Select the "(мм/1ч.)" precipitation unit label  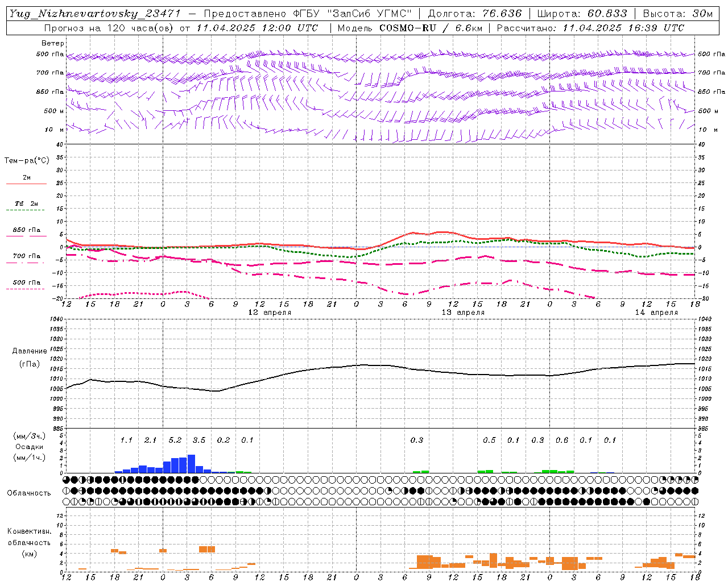pos(30,458)
